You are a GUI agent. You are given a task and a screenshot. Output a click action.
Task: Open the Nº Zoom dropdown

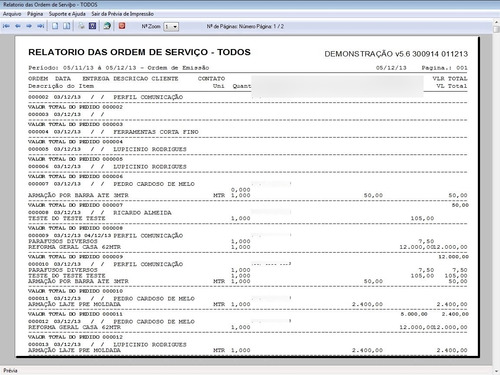coord(171,27)
